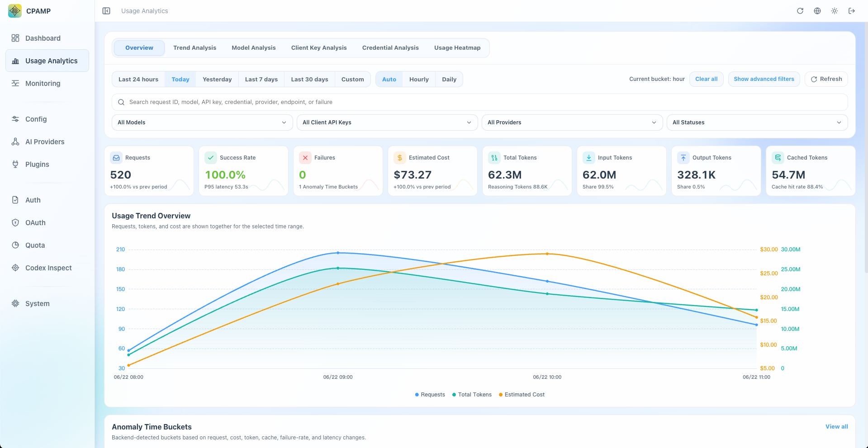Click the Plugins plug icon
This screenshot has height=448, width=868.
15,164
